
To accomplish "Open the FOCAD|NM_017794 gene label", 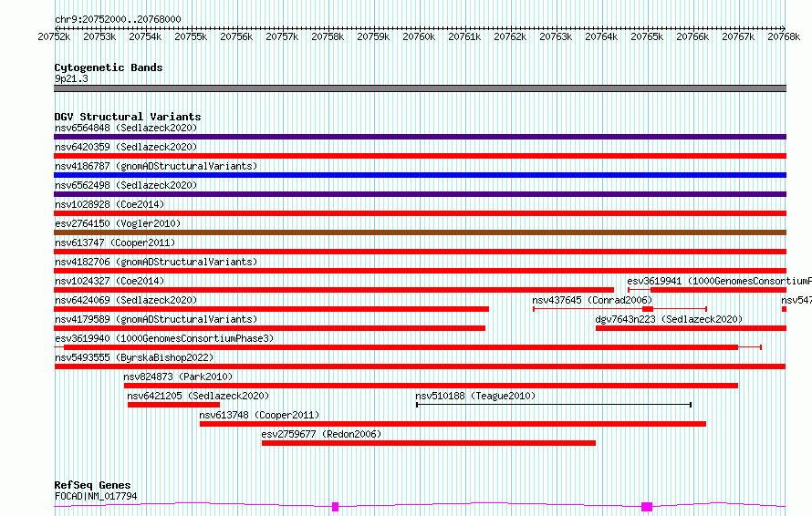I will 96,496.
